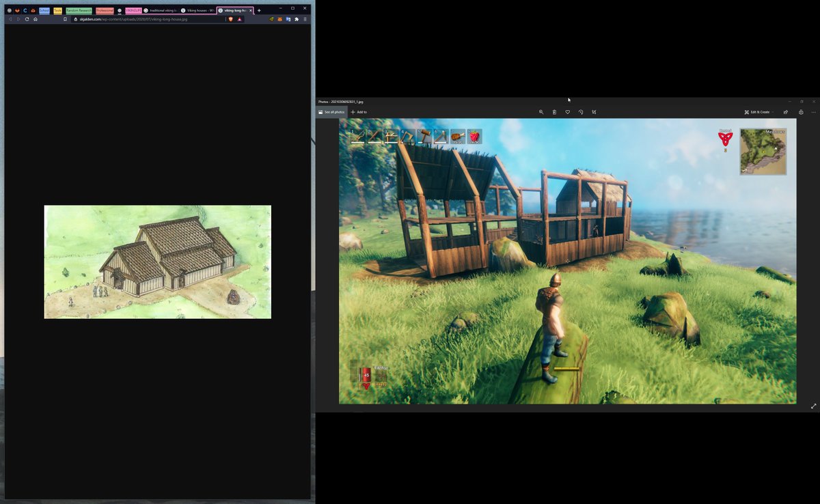
Task: Open the Photos 'See more' three-dot menu
Action: pos(813,112)
